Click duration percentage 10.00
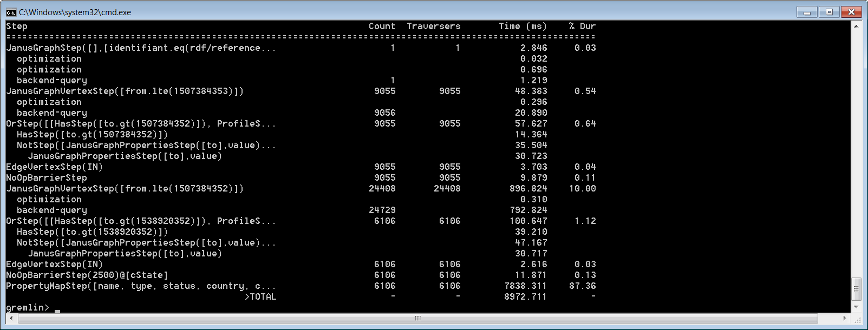 [x=583, y=188]
